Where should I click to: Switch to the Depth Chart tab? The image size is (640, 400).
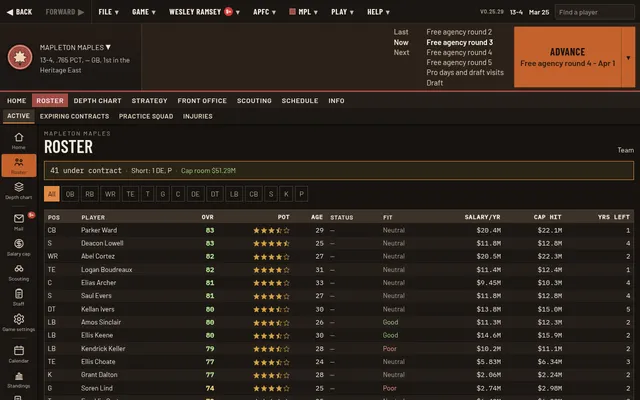(98, 100)
